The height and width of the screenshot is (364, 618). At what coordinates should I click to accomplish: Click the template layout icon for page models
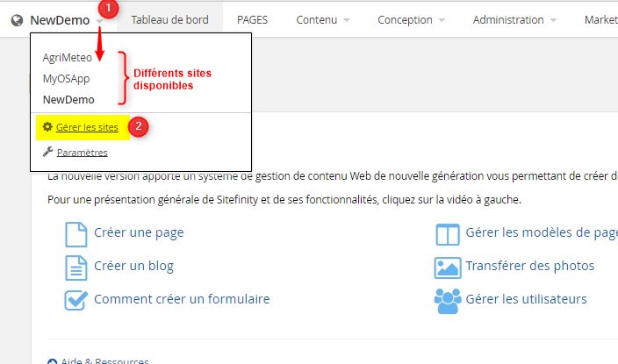(448, 233)
